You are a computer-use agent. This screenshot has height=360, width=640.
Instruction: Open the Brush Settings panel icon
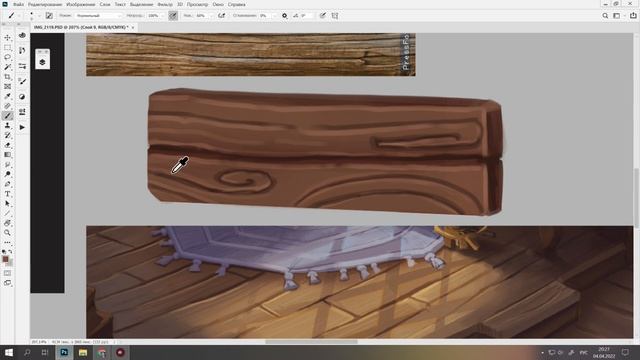point(22,112)
